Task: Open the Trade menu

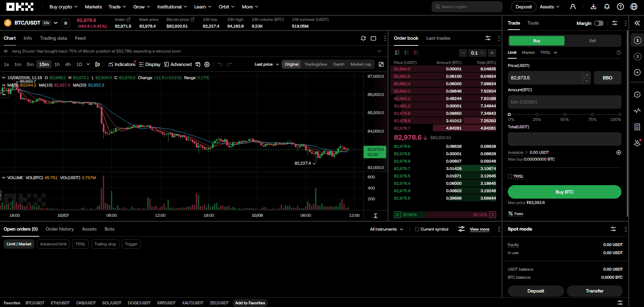Action: pos(117,7)
